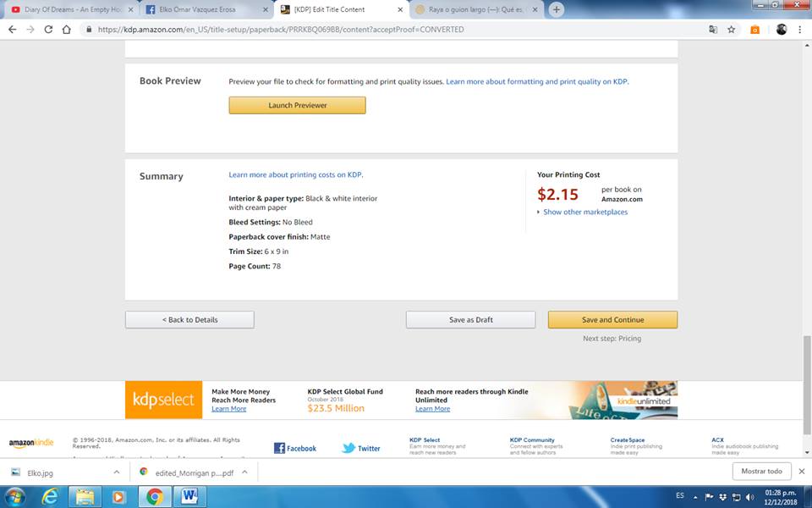Switch to the Diary Of Dreams tab
Screen dimensions: 812x508
coord(73,9)
